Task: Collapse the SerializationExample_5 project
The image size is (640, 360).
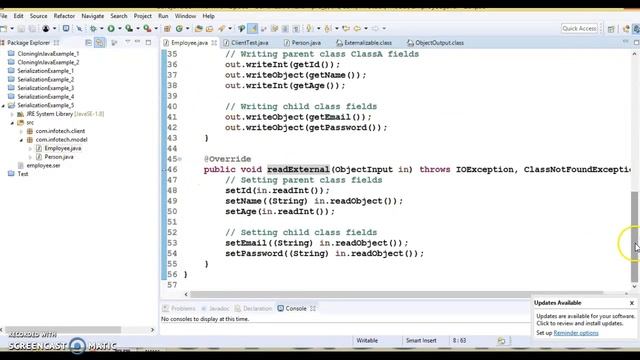Action: click(3, 105)
